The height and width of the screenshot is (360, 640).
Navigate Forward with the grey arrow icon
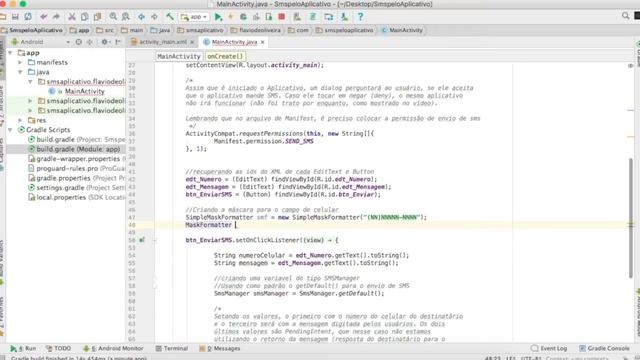click(x=154, y=17)
